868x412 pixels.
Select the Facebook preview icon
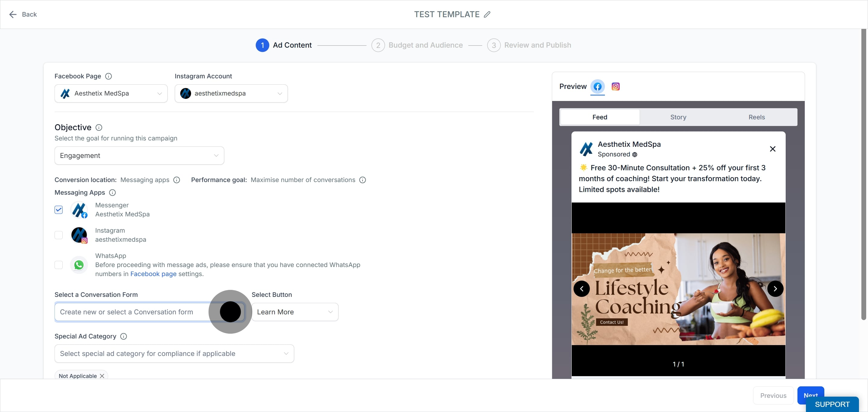click(597, 86)
